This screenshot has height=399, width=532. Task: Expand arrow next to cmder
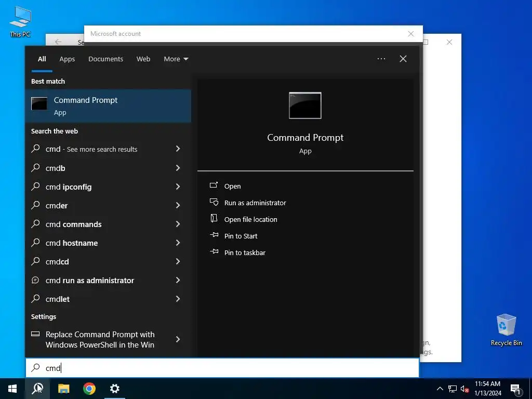(x=178, y=205)
